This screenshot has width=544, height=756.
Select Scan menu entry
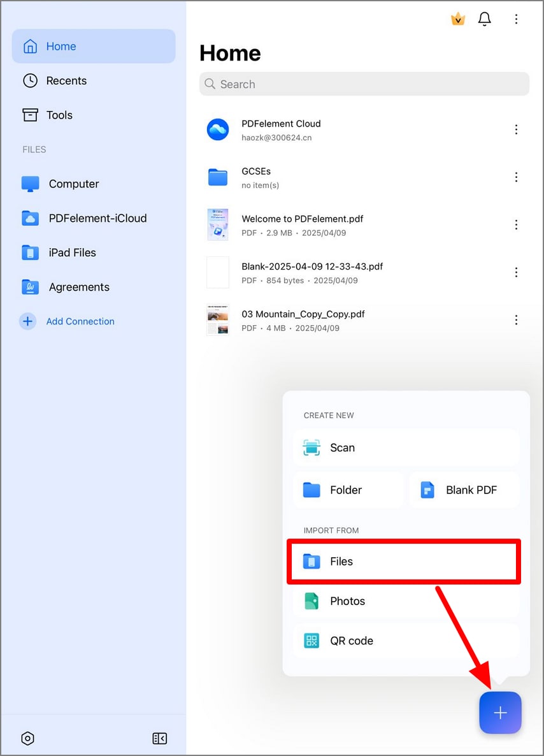point(406,447)
